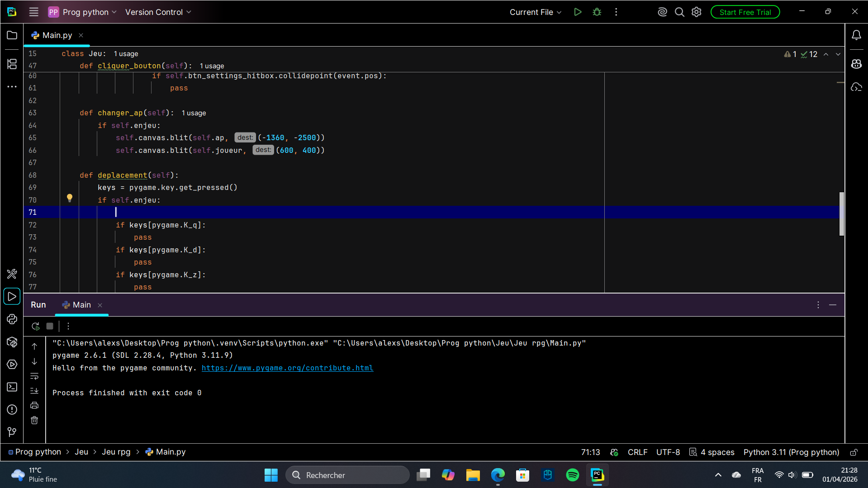
Task: Open the Terminal tool window
Action: pos(12,387)
